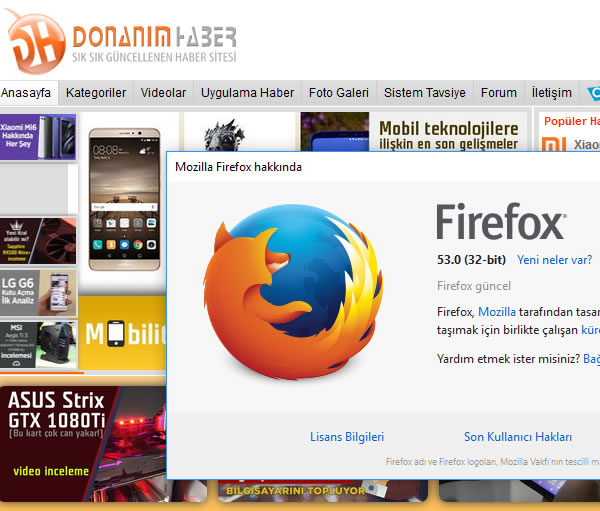The width and height of the screenshot is (600, 511).
Task: Click the Firefox güncel status text
Action: coord(474,286)
